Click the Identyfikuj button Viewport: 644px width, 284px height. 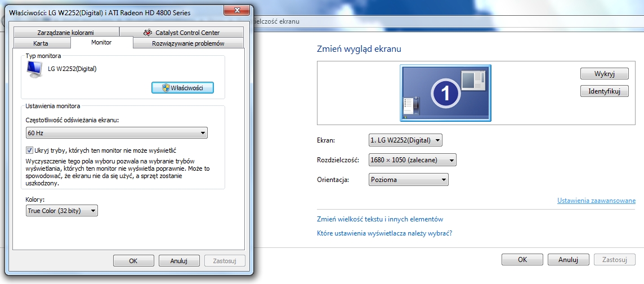coord(604,91)
